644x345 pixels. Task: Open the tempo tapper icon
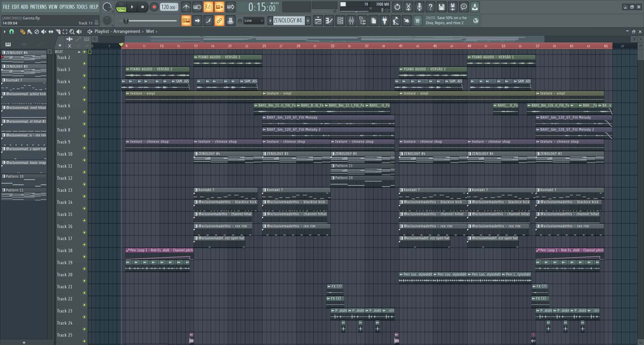click(396, 21)
